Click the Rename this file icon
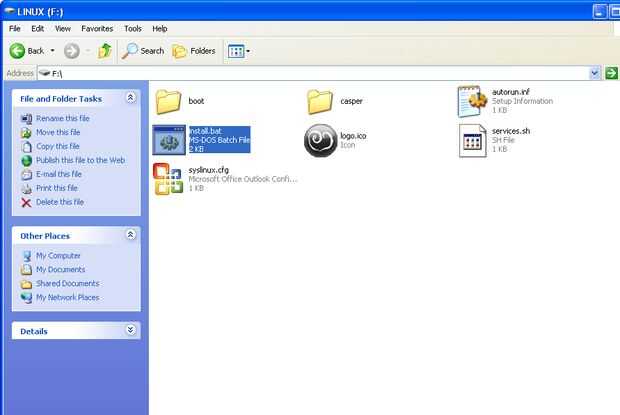 point(26,119)
